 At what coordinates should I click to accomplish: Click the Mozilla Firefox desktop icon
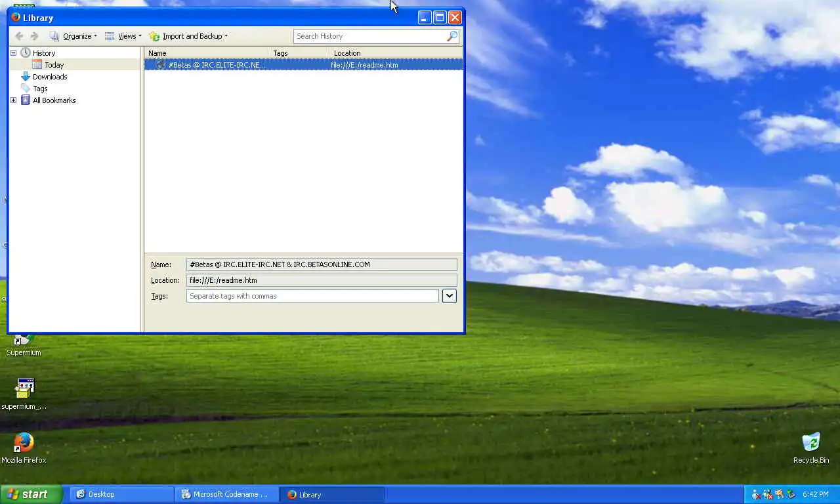pos(24,448)
